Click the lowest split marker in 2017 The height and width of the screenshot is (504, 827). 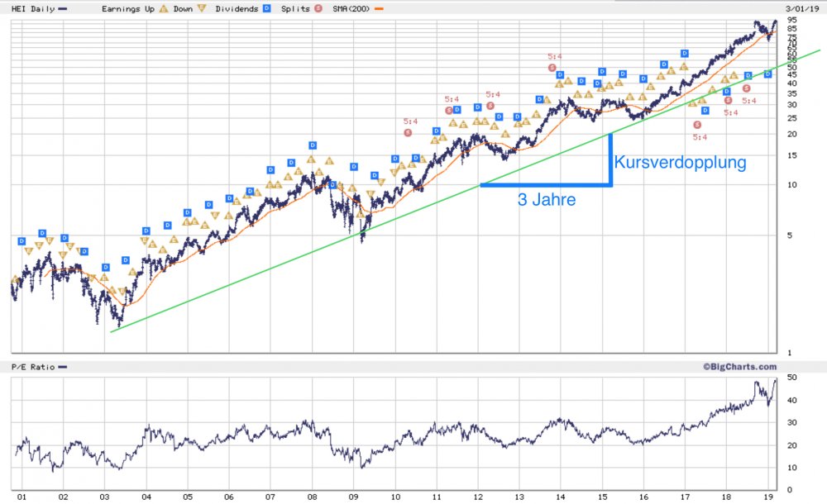[x=697, y=125]
